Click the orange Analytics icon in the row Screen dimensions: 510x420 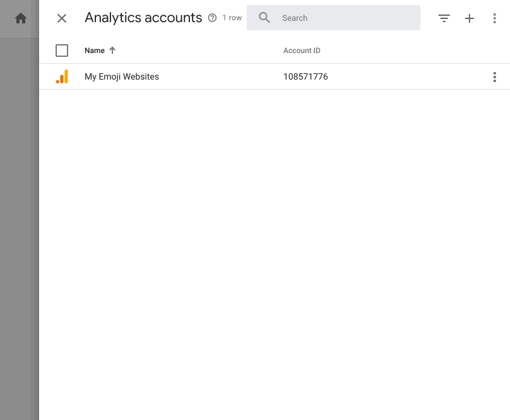click(62, 77)
